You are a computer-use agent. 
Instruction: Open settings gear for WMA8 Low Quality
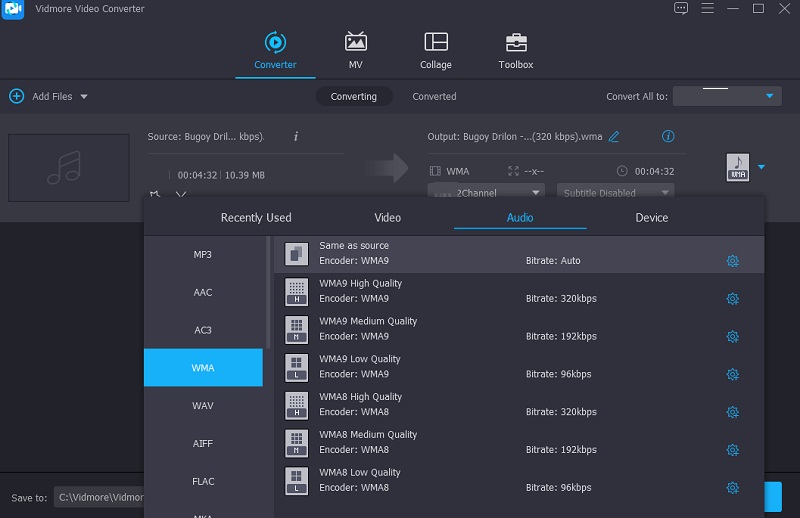click(x=732, y=488)
